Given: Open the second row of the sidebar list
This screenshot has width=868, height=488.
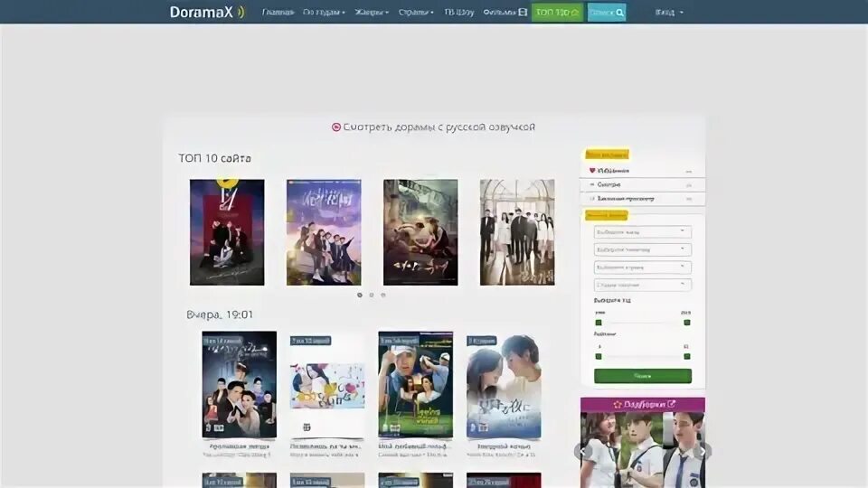Looking at the screenshot, I should pos(642,184).
